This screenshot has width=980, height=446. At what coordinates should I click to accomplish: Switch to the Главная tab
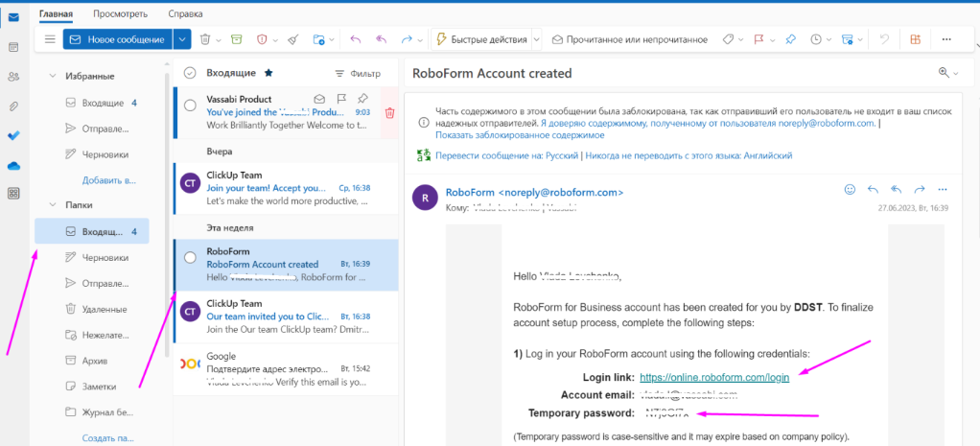56,13
